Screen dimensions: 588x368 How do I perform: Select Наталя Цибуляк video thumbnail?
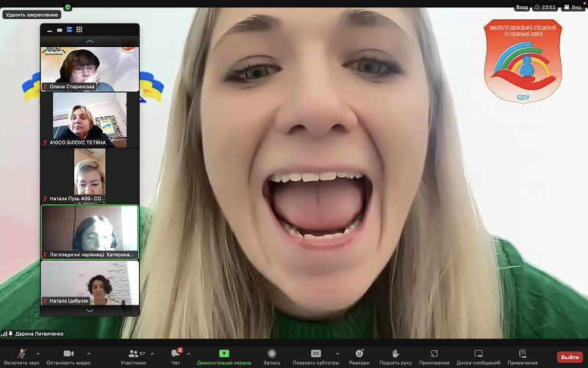point(90,283)
